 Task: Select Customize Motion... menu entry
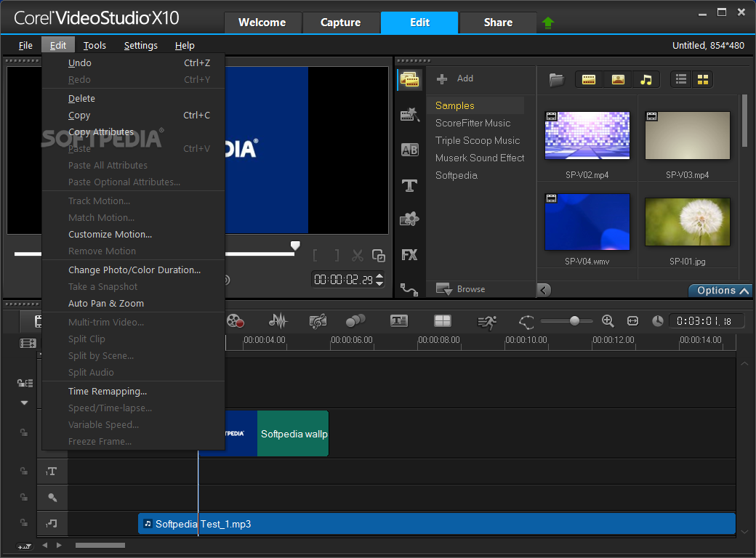[134, 234]
